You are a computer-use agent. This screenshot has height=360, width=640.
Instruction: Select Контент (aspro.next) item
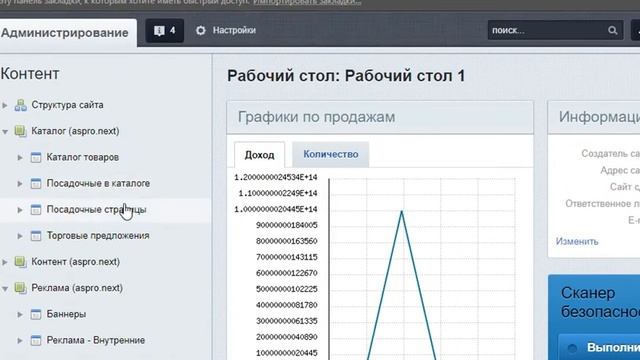click(x=76, y=262)
